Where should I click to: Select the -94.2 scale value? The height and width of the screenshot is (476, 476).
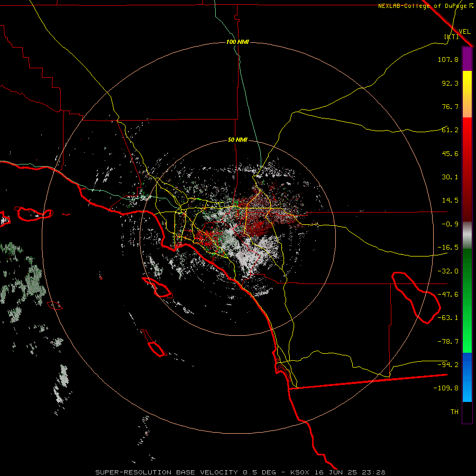[448, 365]
